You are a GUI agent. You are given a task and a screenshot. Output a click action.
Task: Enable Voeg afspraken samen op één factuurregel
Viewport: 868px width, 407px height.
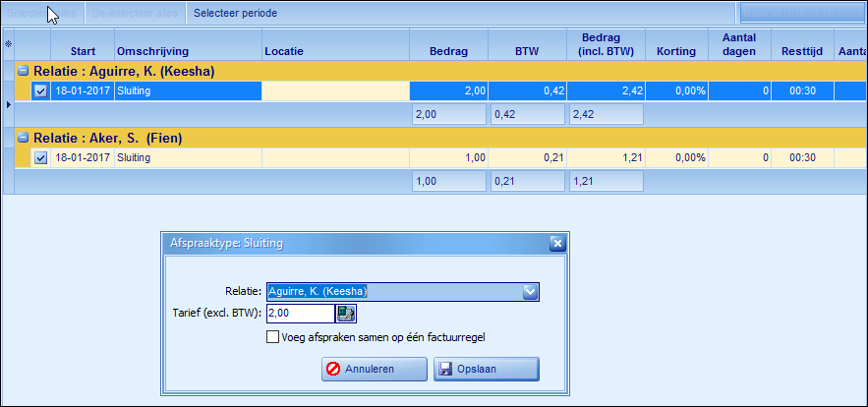pos(273,337)
